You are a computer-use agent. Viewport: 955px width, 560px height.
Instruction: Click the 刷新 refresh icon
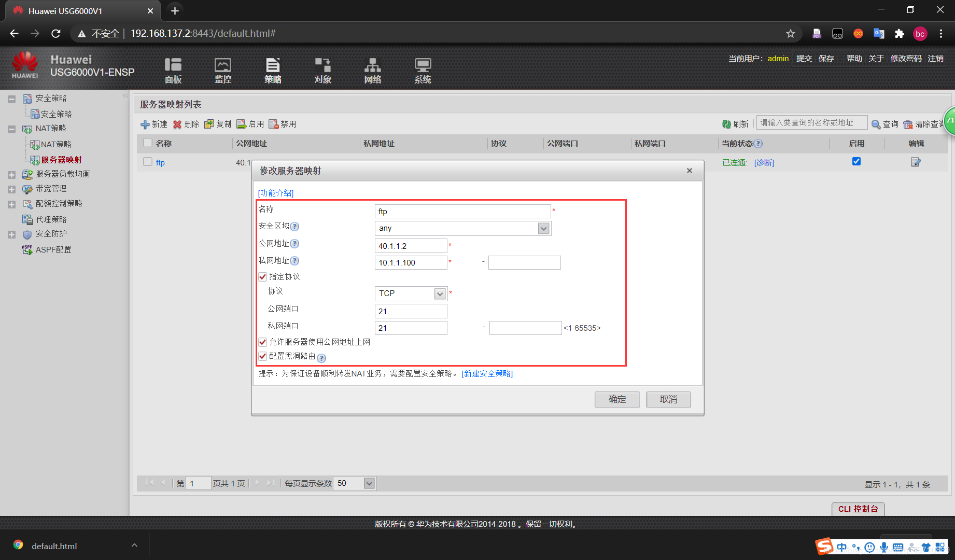tap(726, 124)
